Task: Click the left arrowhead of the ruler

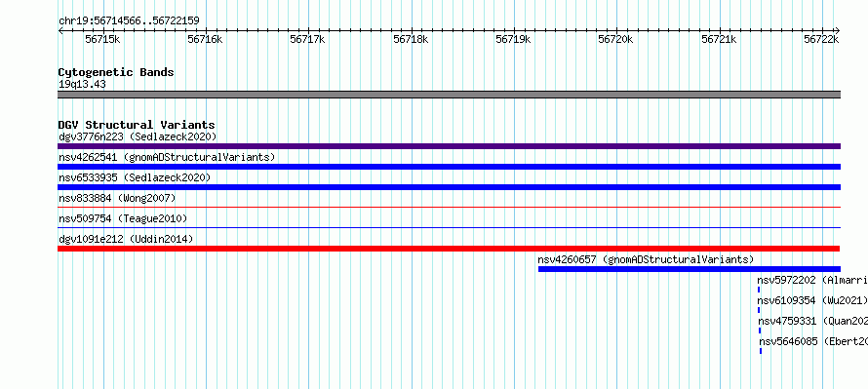Action: [x=60, y=30]
